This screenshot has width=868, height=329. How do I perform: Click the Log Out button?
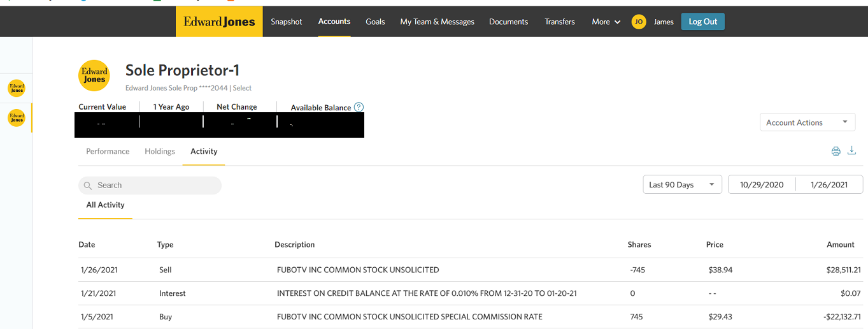[703, 22]
